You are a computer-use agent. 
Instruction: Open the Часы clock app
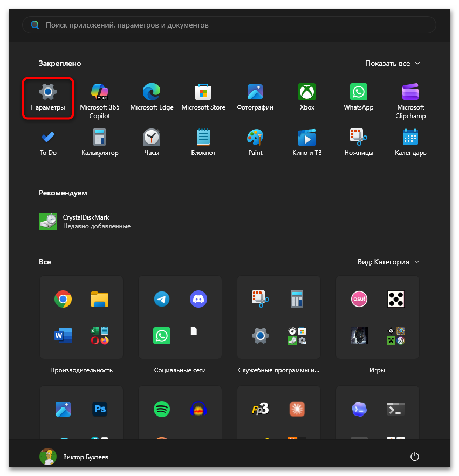tap(152, 142)
